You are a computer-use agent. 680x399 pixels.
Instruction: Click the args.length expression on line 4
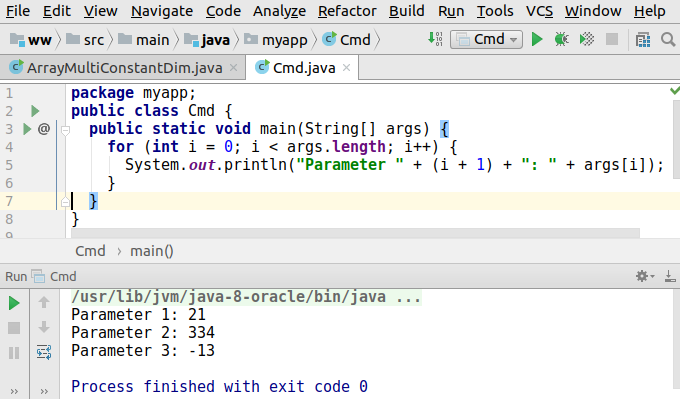(336, 147)
